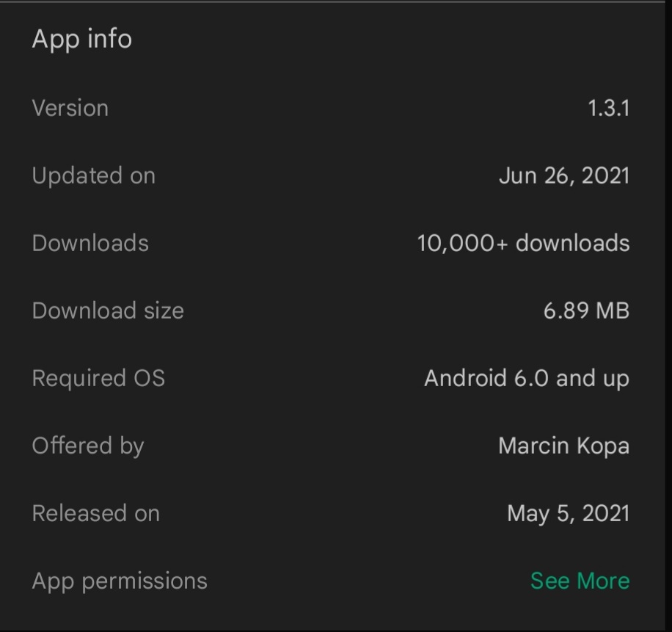Click the developer name Marcin Kopa

(563, 446)
